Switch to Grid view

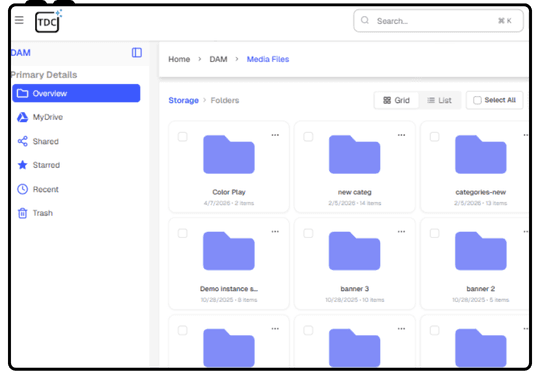(396, 100)
